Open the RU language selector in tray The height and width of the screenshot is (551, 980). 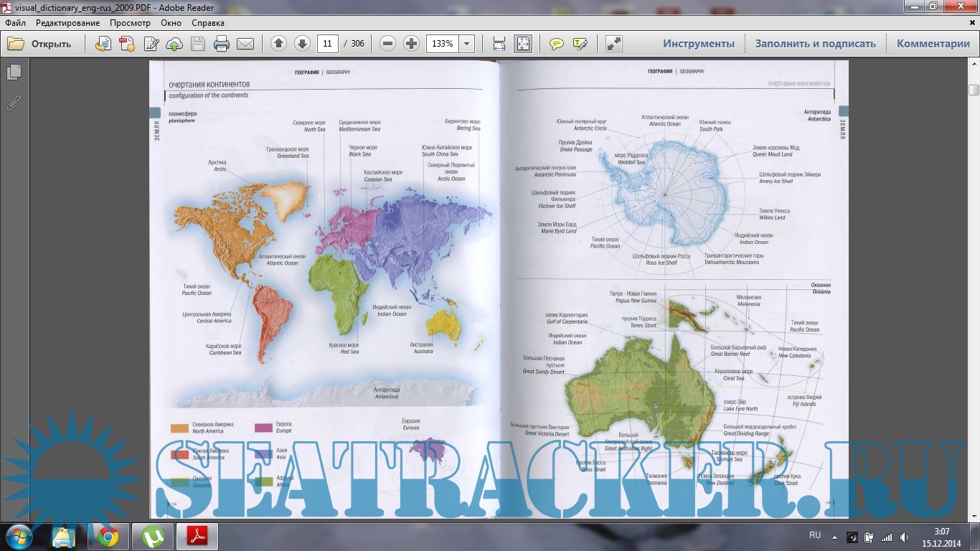tap(815, 535)
